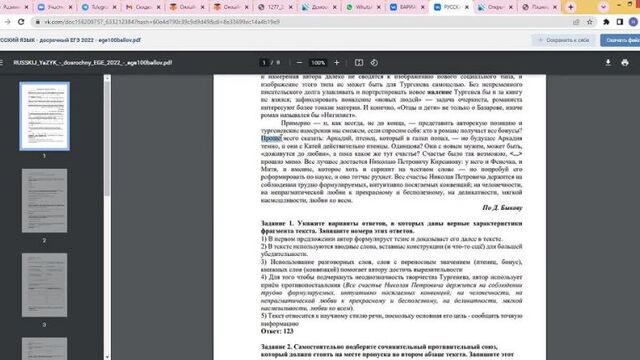Screen dimensions: 640x360
Task: Select page 1 thumbnail
Action: coord(44,116)
